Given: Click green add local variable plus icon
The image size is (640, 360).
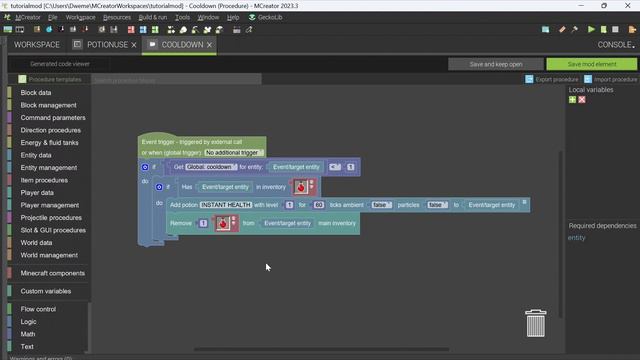Looking at the screenshot, I should tap(572, 100).
